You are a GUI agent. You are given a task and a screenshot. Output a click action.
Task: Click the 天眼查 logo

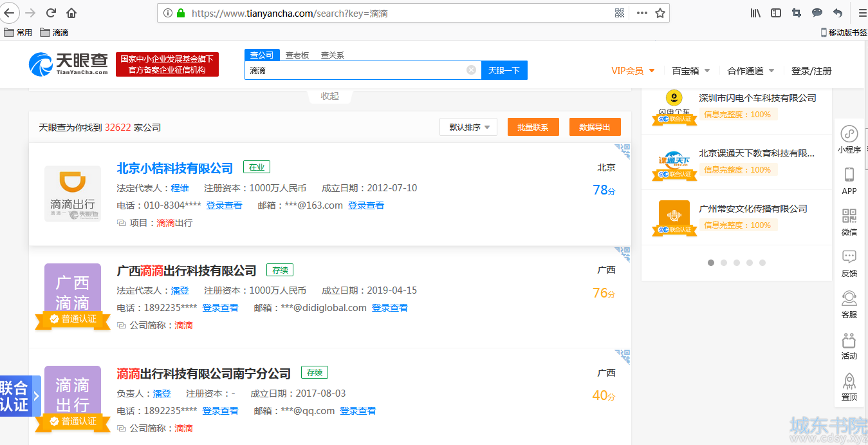click(x=68, y=64)
